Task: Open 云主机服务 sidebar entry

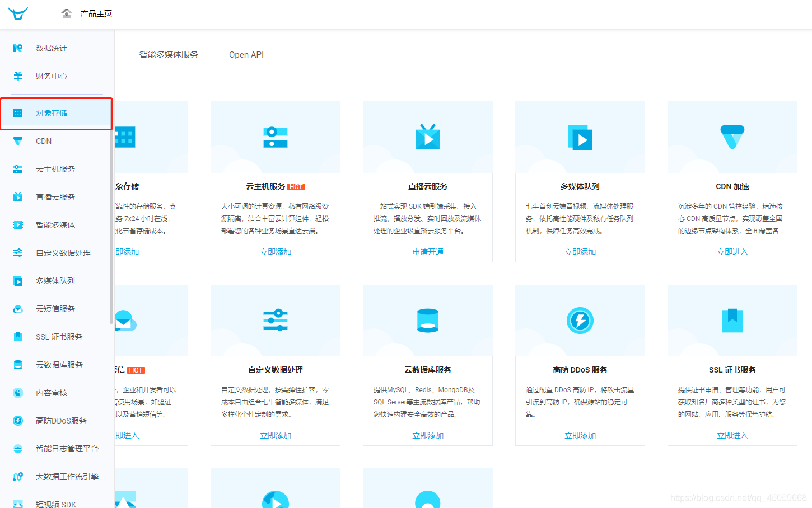Action: (x=56, y=169)
